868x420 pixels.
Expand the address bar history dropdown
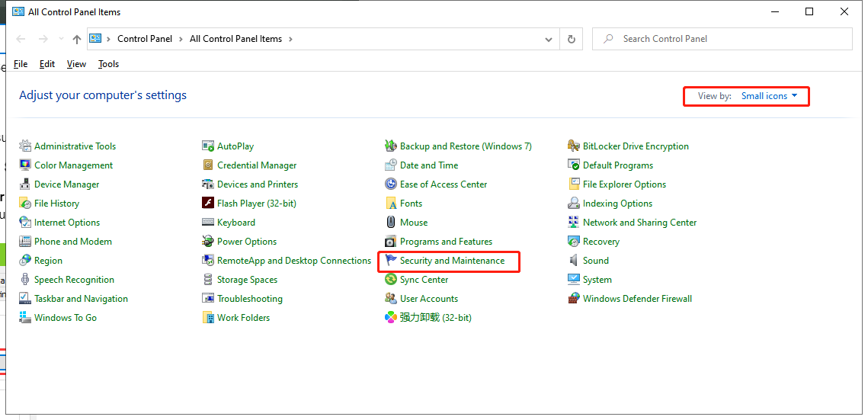coord(549,40)
